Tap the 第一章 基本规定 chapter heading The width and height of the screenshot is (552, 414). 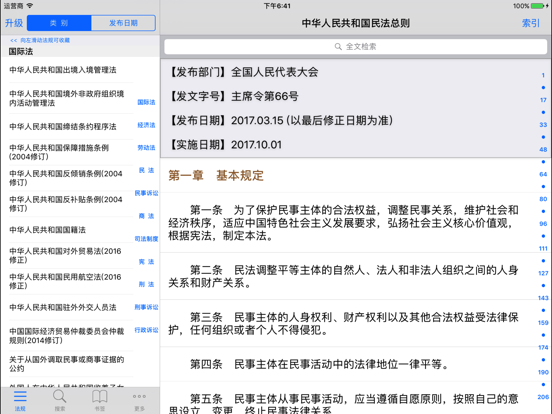216,175
